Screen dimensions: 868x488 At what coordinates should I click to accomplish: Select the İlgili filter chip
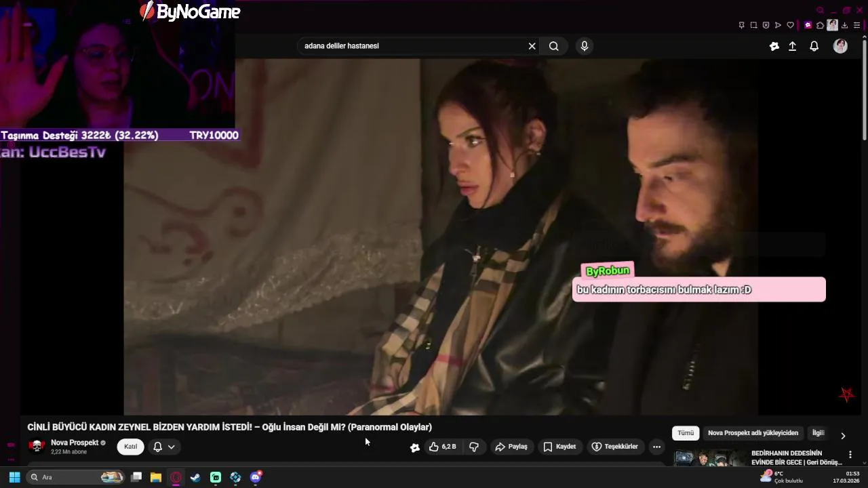click(x=818, y=433)
